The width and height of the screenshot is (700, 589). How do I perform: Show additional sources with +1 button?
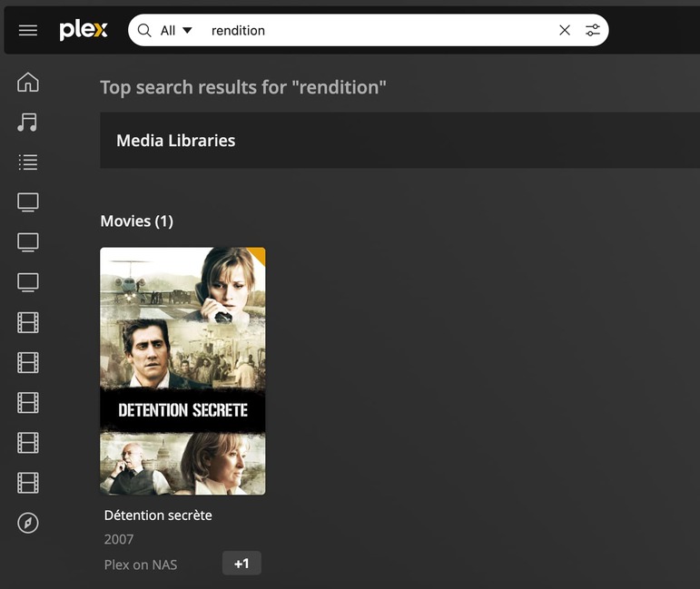[x=242, y=564]
